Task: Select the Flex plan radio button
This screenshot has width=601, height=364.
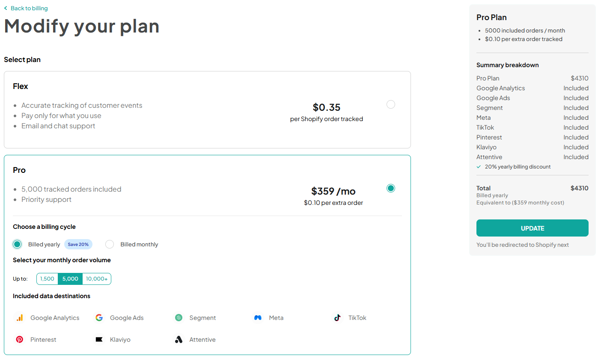Action: click(391, 104)
